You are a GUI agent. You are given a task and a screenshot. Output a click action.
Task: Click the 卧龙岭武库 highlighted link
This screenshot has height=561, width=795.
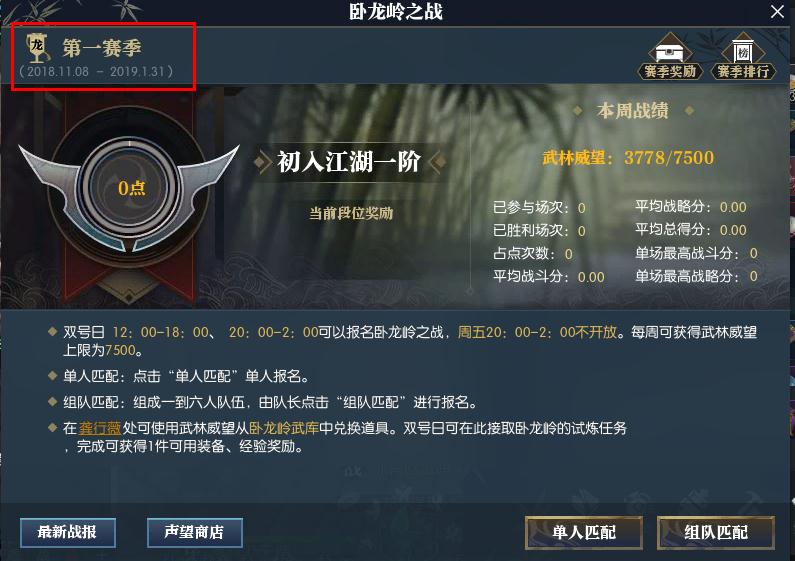click(x=284, y=428)
